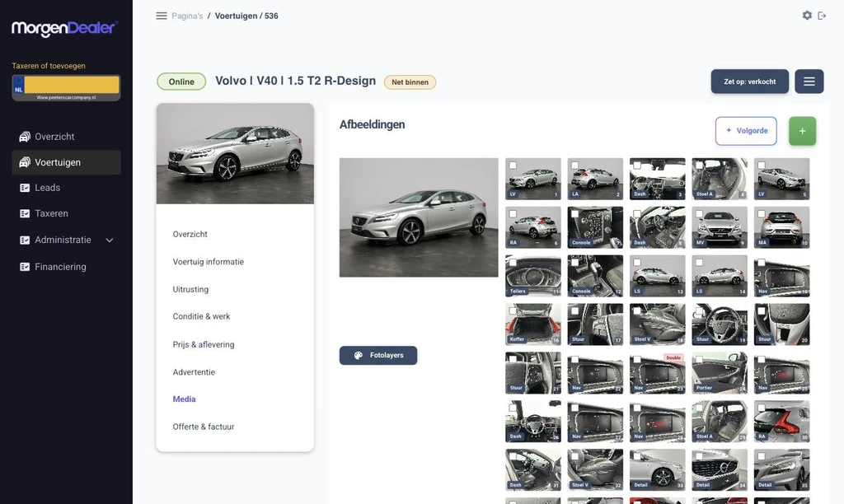Click the NL flag on license plate
Viewport: 844px width, 504px height.
tap(19, 85)
